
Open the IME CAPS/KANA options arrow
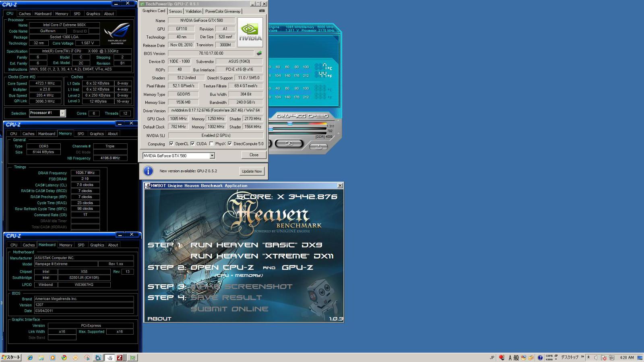[556, 359]
